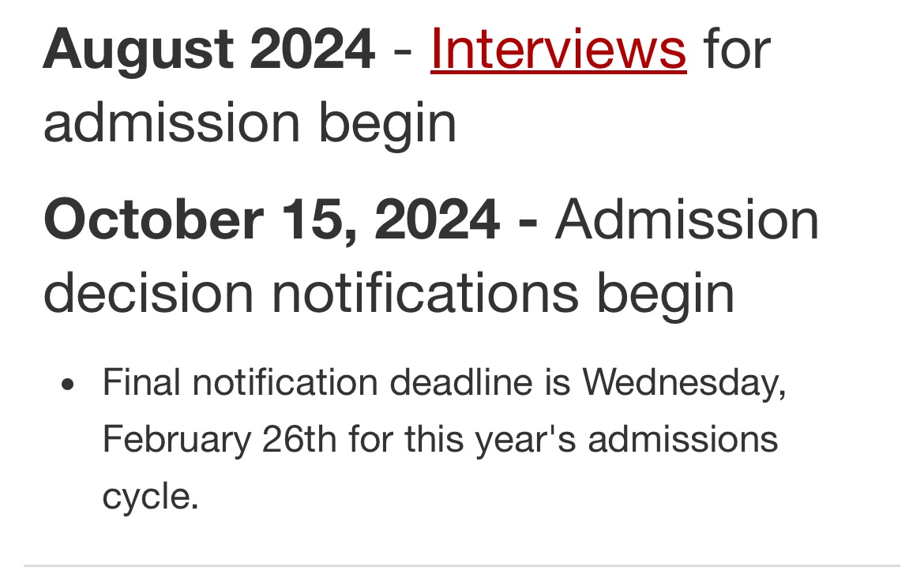Click the gray horizontal divider line
The height and width of the screenshot is (567, 924).
[462, 565]
